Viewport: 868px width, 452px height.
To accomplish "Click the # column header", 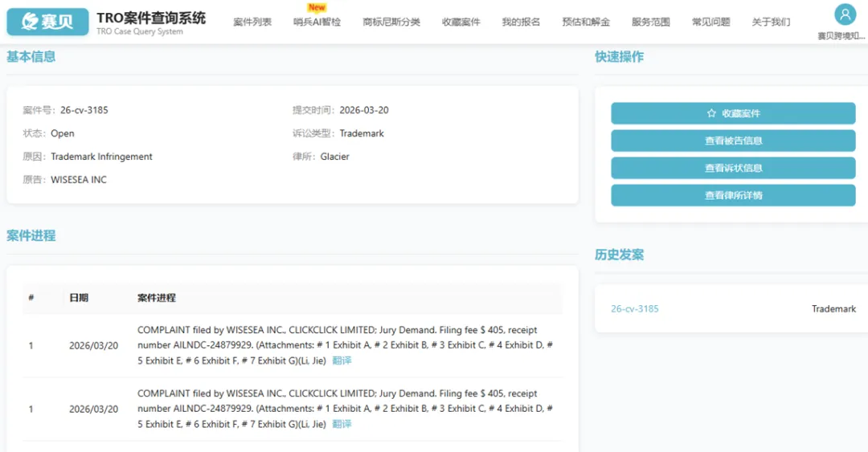I will click(31, 298).
